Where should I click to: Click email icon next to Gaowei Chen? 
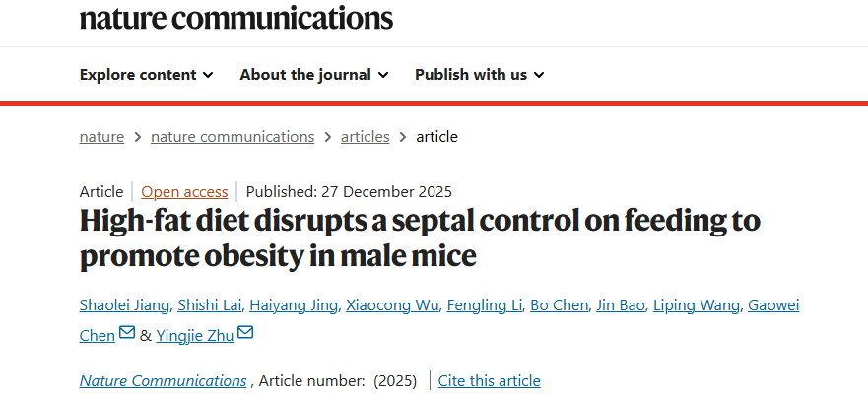point(127,334)
